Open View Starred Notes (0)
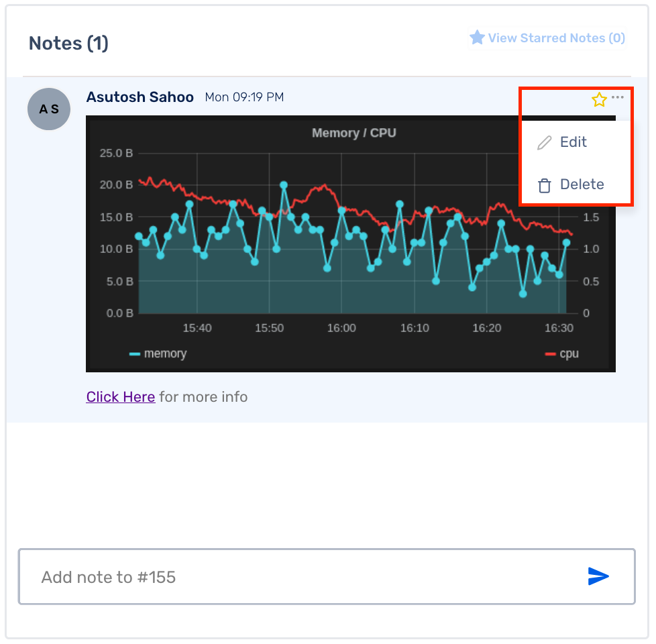This screenshot has height=644, width=656. [x=547, y=38]
